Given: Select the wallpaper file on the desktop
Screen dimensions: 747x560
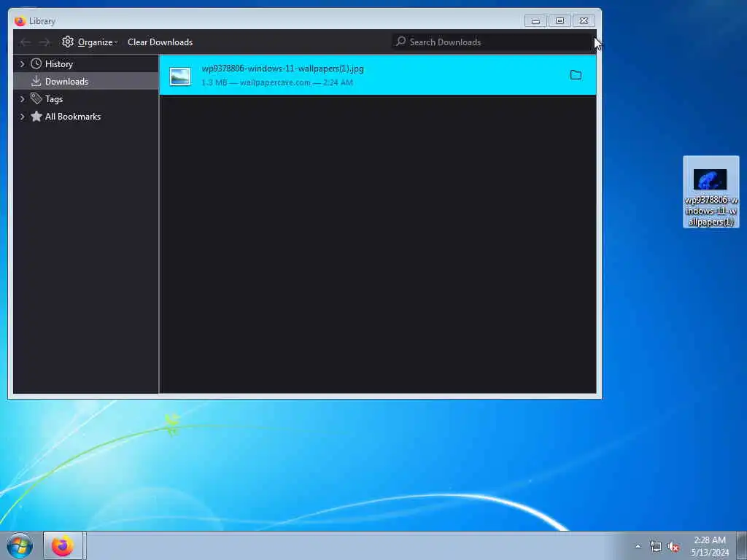Looking at the screenshot, I should (x=711, y=192).
